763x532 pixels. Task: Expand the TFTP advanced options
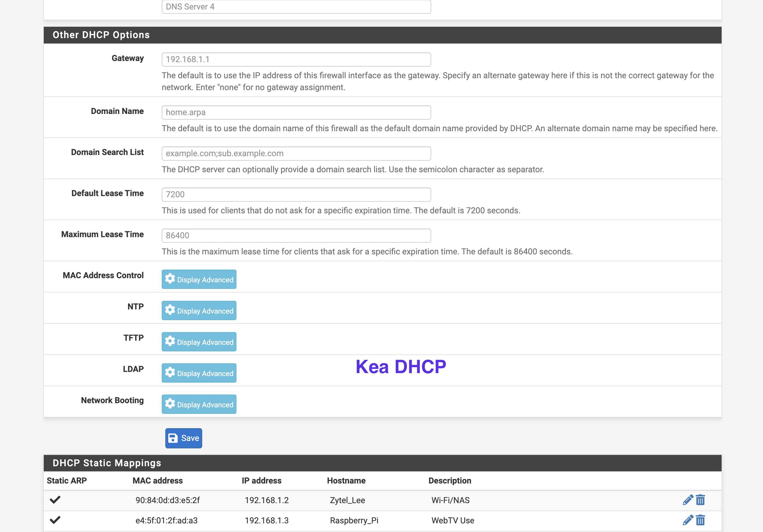(x=199, y=342)
